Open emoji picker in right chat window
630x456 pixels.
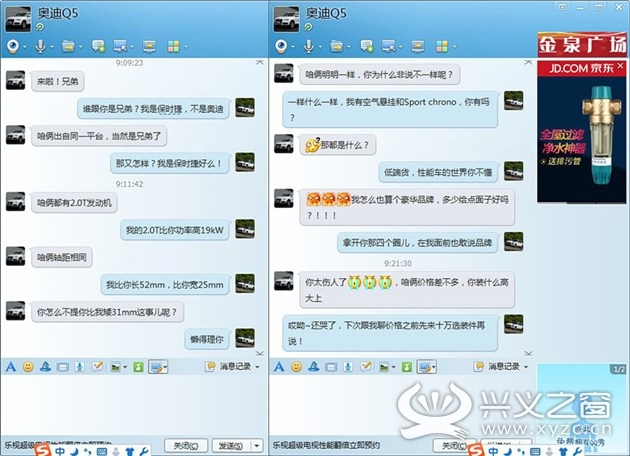[x=296, y=366]
